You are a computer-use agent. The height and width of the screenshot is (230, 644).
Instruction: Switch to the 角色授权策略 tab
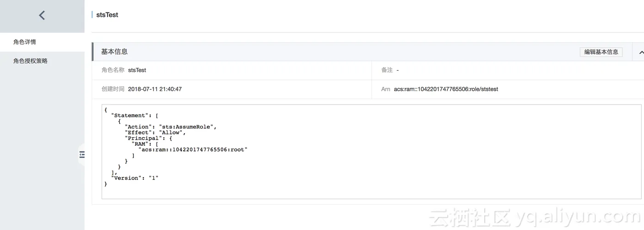pyautogui.click(x=30, y=61)
